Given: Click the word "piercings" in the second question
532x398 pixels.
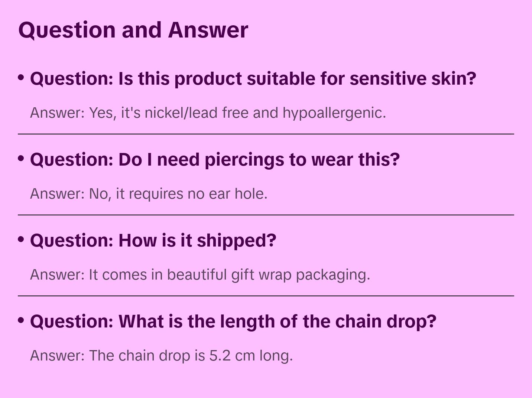Looking at the screenshot, I should [x=244, y=160].
